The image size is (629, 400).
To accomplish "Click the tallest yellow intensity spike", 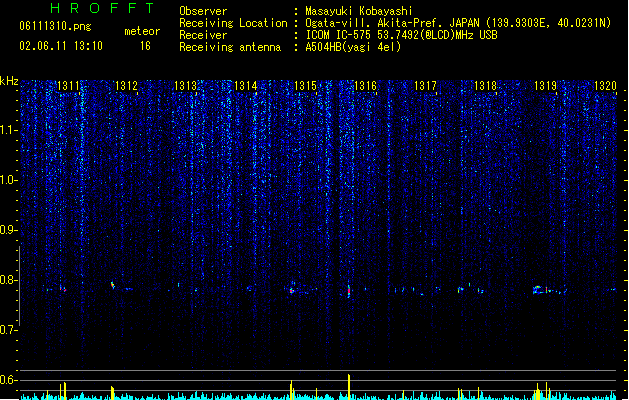I will click(349, 387).
